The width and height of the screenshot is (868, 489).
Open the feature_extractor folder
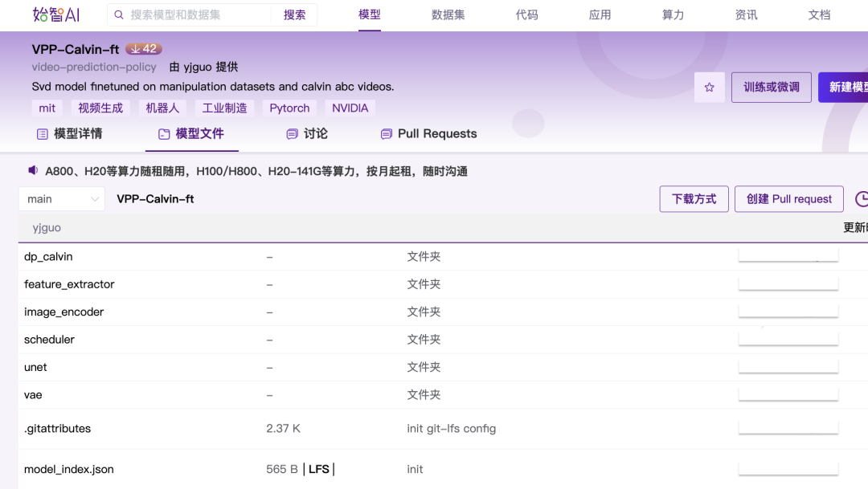click(x=69, y=284)
